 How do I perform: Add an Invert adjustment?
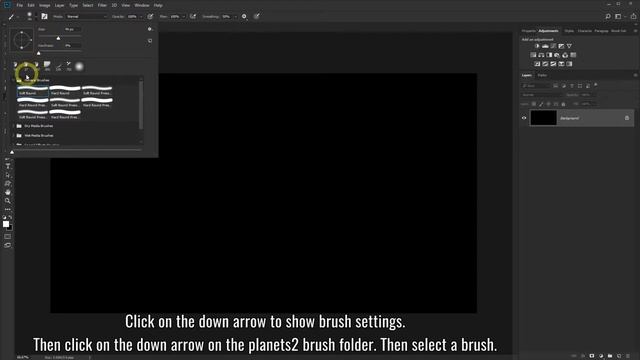tap(537, 64)
